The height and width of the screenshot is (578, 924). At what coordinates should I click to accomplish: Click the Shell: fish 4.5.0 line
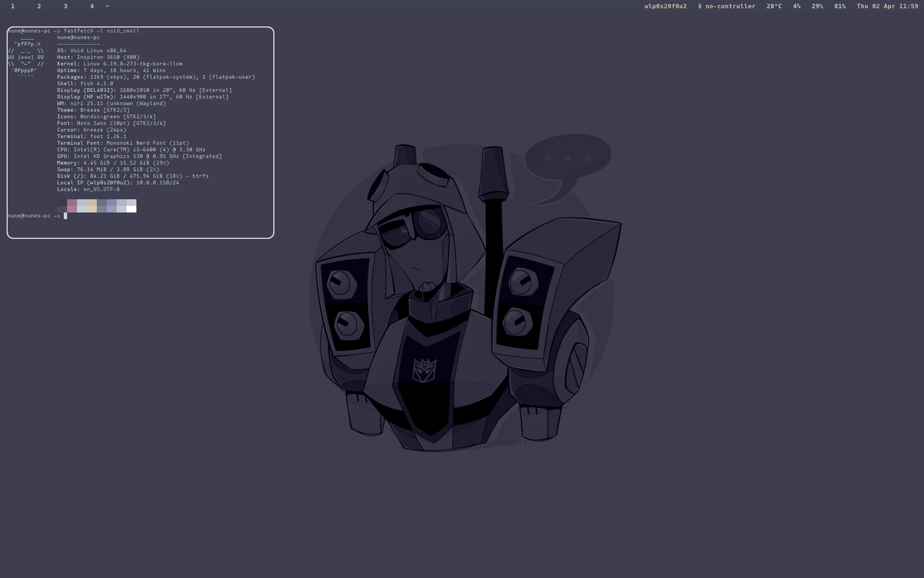click(x=85, y=84)
